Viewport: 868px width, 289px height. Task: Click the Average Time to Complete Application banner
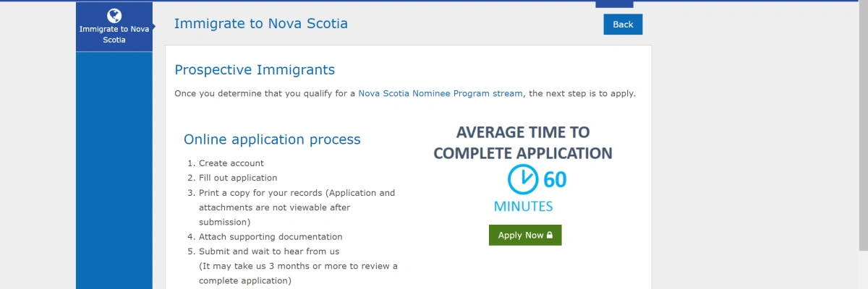523,142
